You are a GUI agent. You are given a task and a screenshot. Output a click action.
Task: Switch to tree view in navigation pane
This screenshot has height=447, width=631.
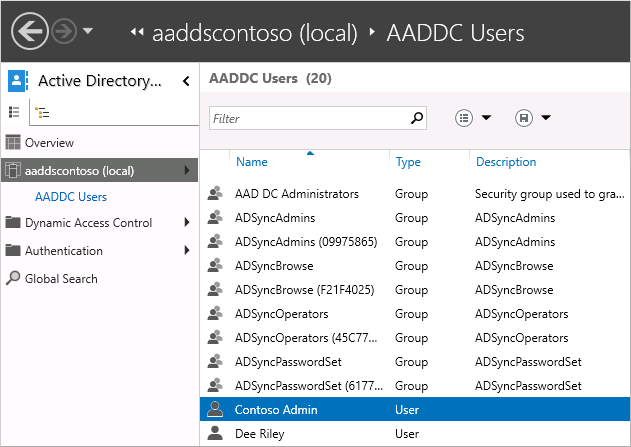(43, 112)
